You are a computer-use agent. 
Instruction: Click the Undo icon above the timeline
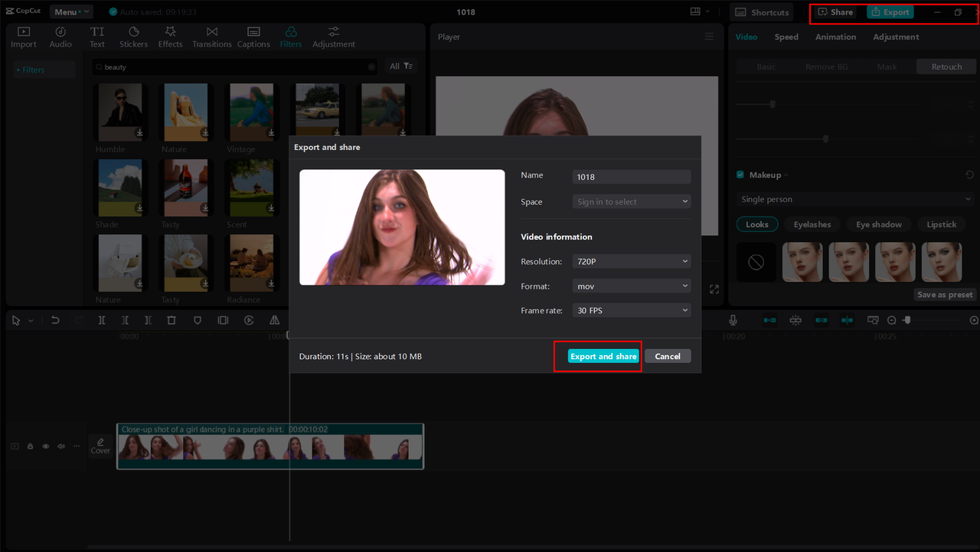click(55, 320)
